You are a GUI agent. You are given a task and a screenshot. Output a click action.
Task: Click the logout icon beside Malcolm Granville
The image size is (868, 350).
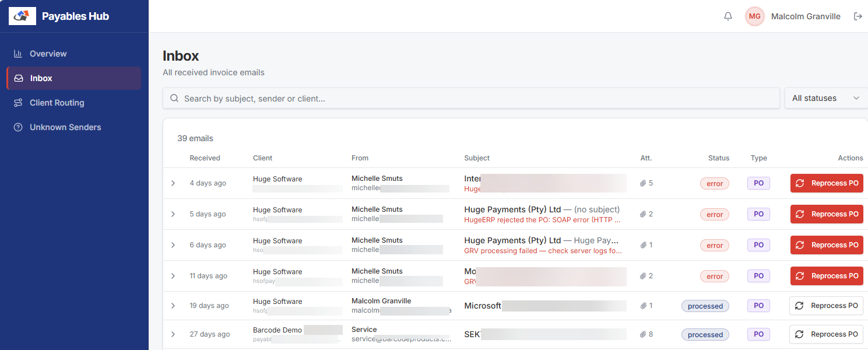(x=858, y=16)
